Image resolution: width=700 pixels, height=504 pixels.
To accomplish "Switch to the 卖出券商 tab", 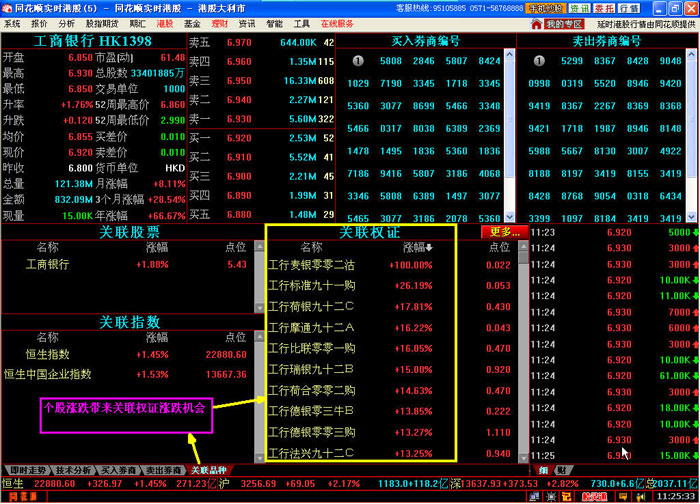I will pos(164,469).
